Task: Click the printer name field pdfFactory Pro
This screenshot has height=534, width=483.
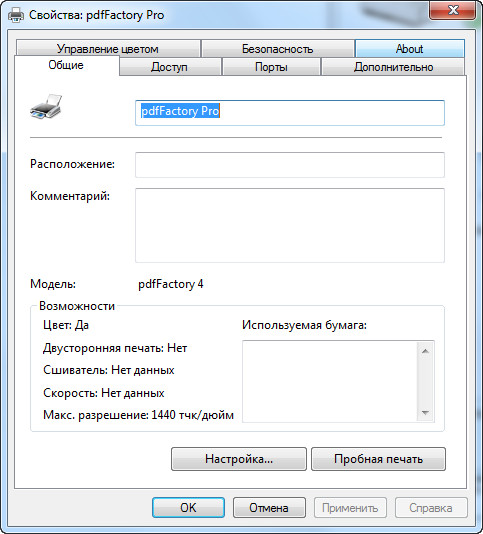Action: 290,113
